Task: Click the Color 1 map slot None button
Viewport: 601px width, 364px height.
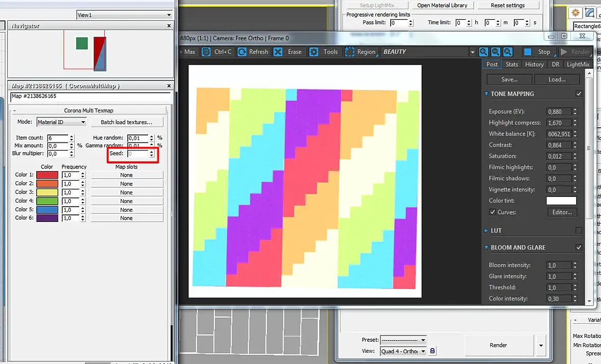Action: (x=127, y=175)
